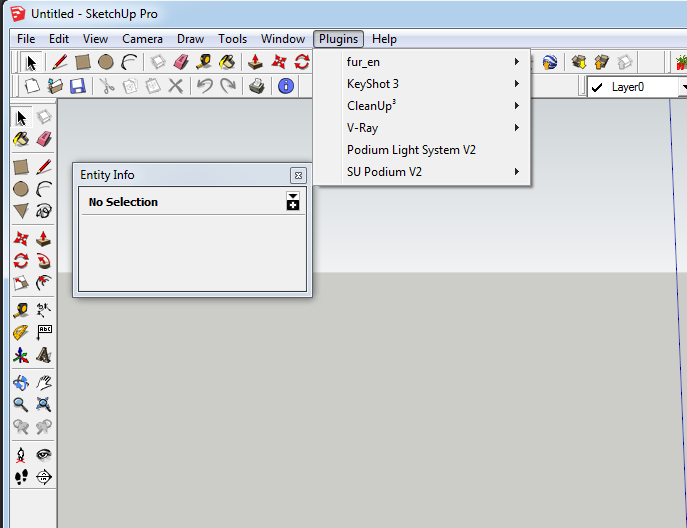687x528 pixels.
Task: Select the Axes tool
Action: 21,355
